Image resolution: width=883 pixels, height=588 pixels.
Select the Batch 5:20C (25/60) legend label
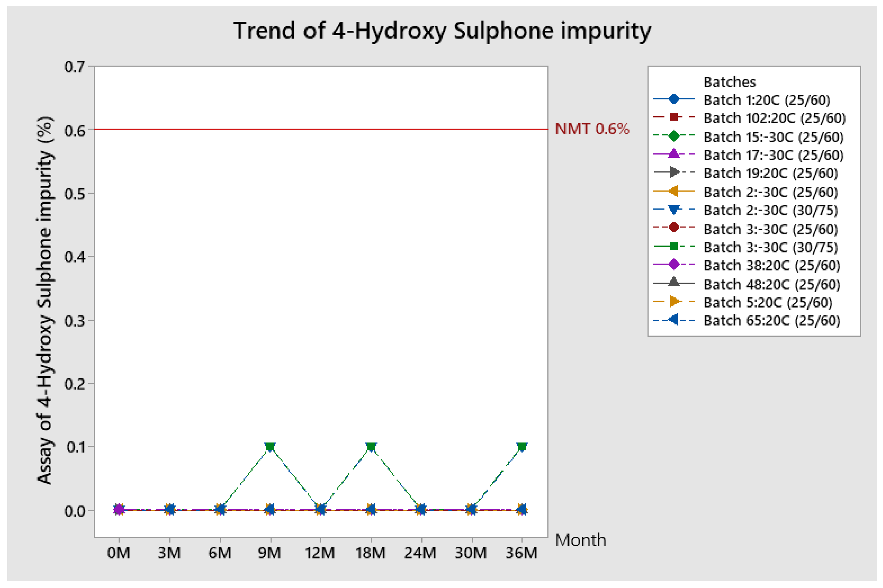[x=768, y=303]
